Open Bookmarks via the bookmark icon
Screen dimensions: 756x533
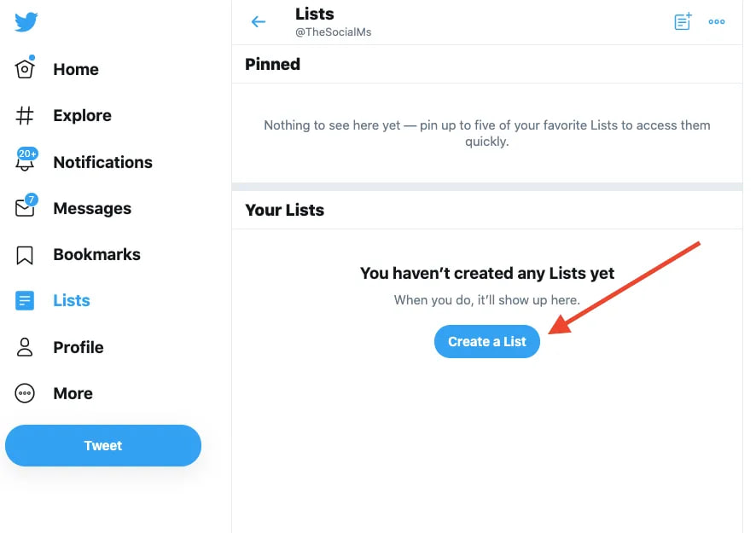(x=23, y=254)
